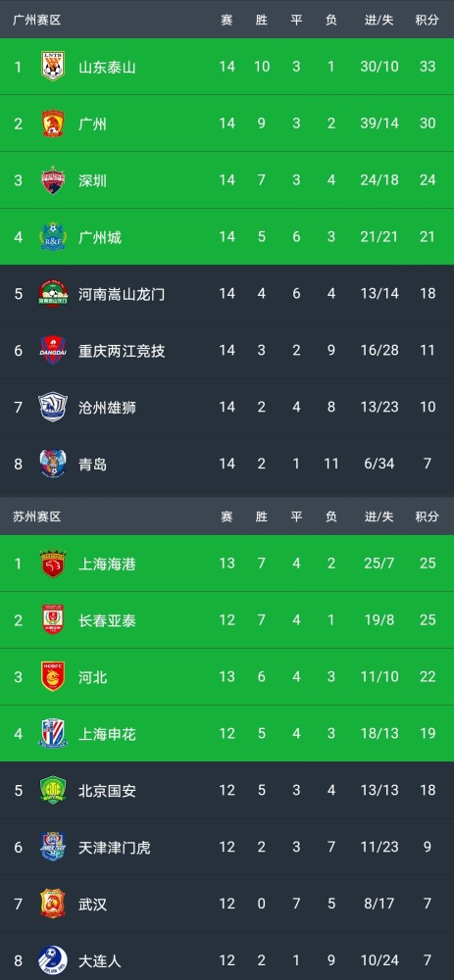Open the 大连人 blue round logo
This screenshot has width=454, height=980.
click(x=53, y=960)
